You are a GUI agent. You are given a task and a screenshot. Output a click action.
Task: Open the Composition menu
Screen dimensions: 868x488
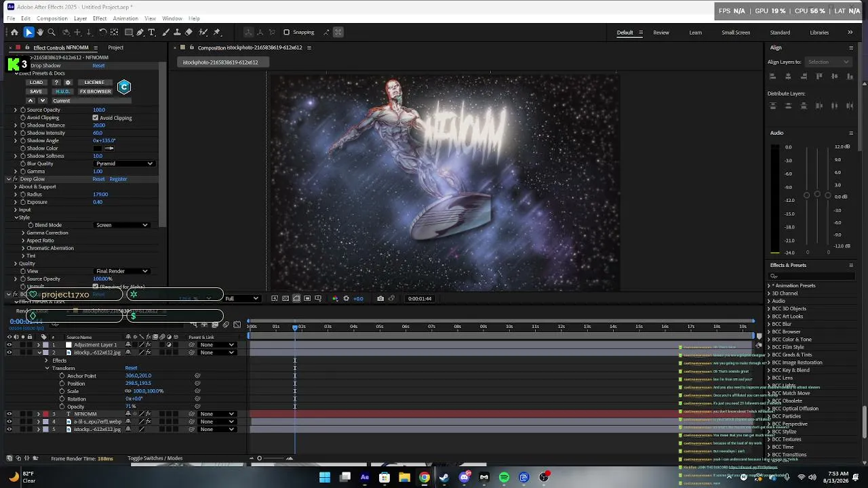[52, 18]
